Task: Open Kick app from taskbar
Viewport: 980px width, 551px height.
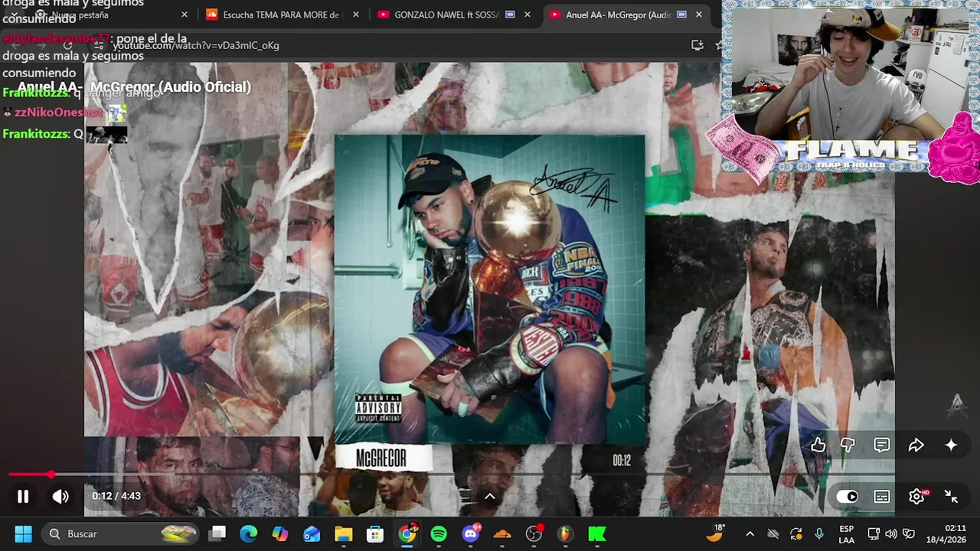Action: (597, 533)
